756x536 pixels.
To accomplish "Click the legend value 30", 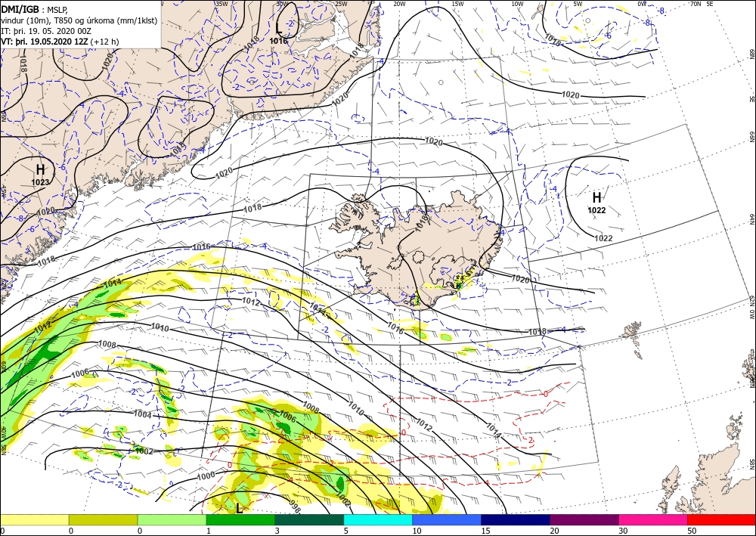I will pos(623,531).
